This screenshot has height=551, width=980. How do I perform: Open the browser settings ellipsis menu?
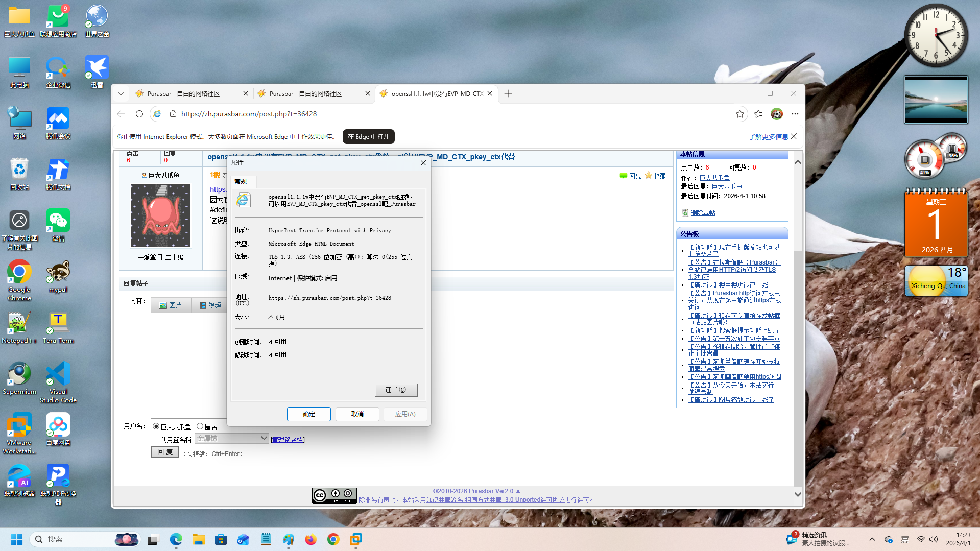coord(795,114)
